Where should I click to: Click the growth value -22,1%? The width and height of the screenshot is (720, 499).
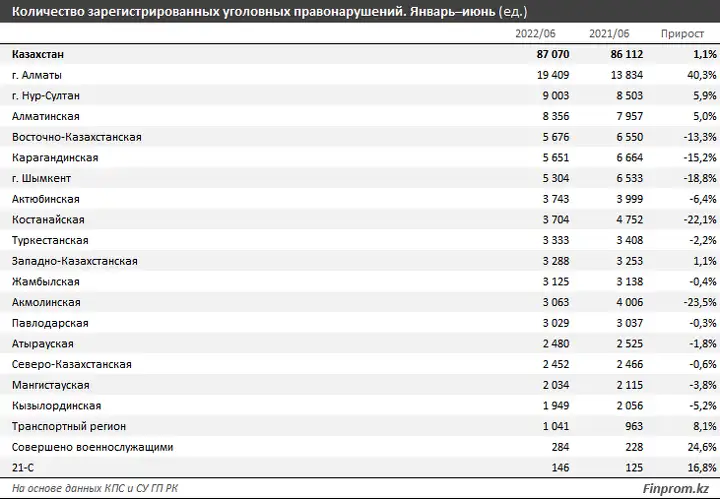(x=700, y=219)
